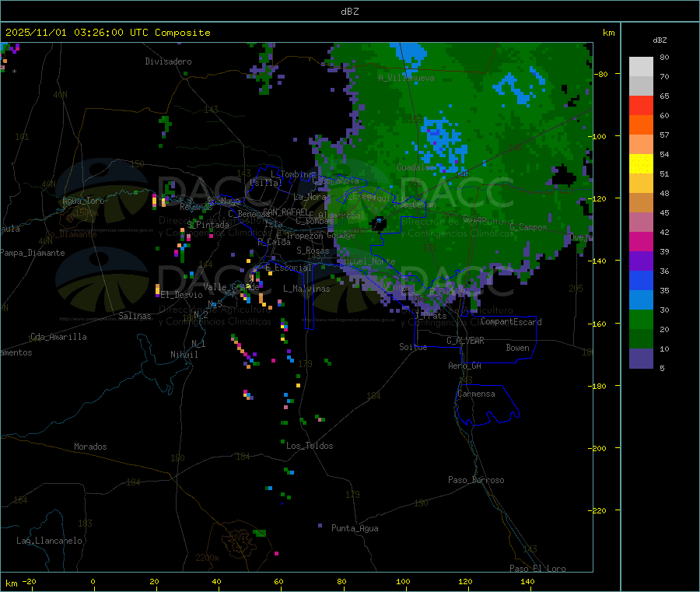The image size is (700, 592).
Task: Click the 2025/11/01 03:26:00 UTC Composite timestamp
Action: coord(107,33)
